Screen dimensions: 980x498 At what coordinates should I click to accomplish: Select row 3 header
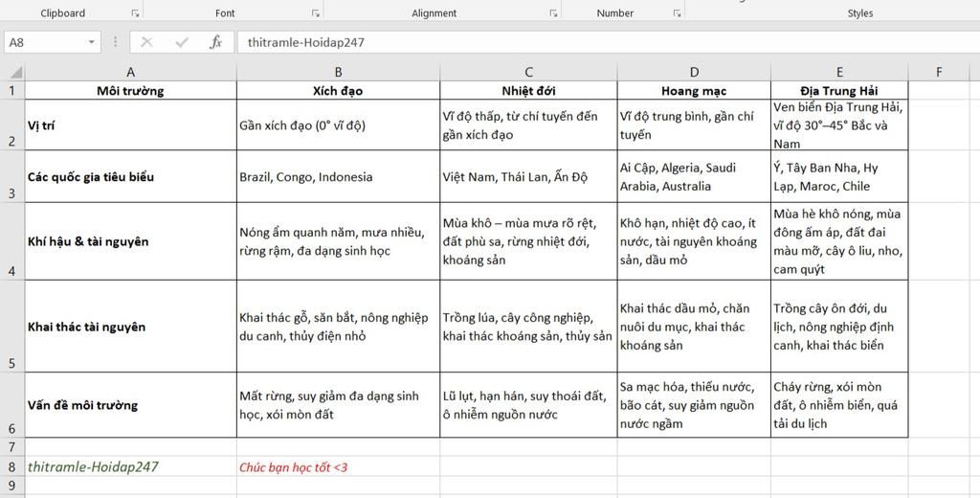(x=12, y=176)
